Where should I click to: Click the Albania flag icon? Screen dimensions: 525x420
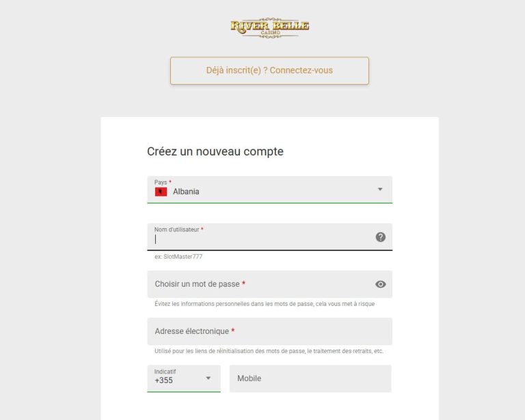[161, 192]
